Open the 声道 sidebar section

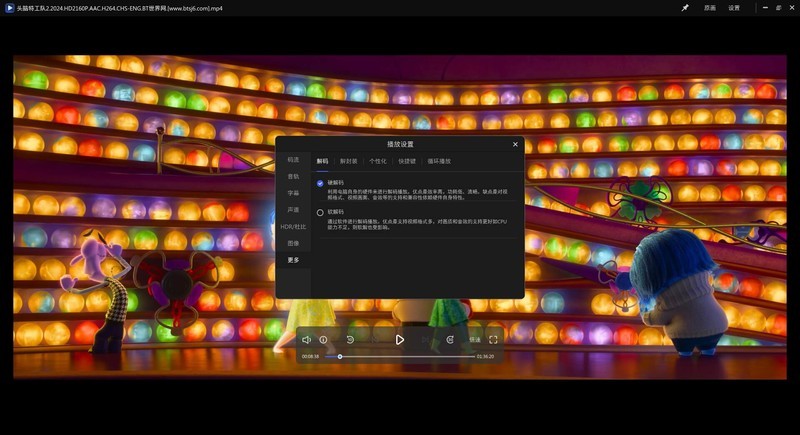click(x=293, y=210)
